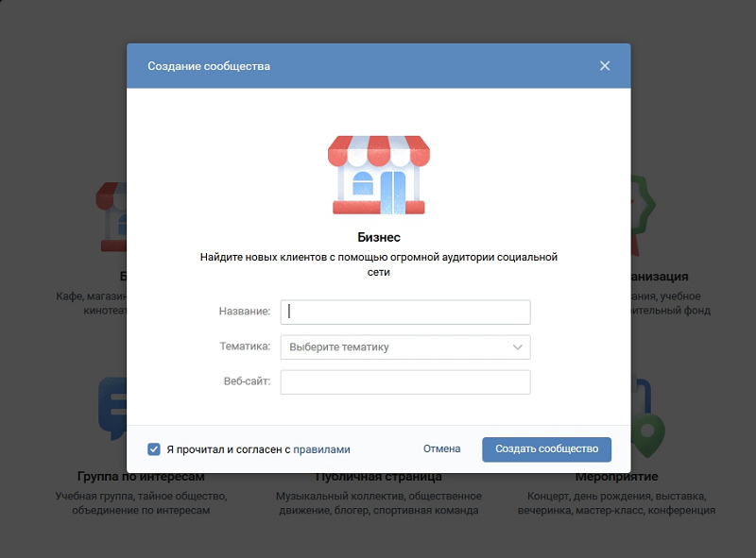The image size is (756, 558).
Task: Select the blue chat bubble group icon
Action: tap(112, 409)
